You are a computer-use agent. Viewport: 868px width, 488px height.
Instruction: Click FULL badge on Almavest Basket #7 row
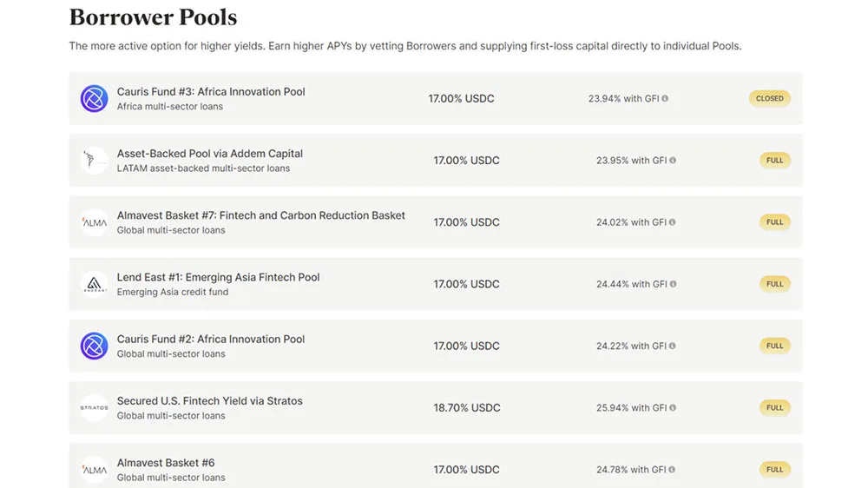click(x=774, y=222)
